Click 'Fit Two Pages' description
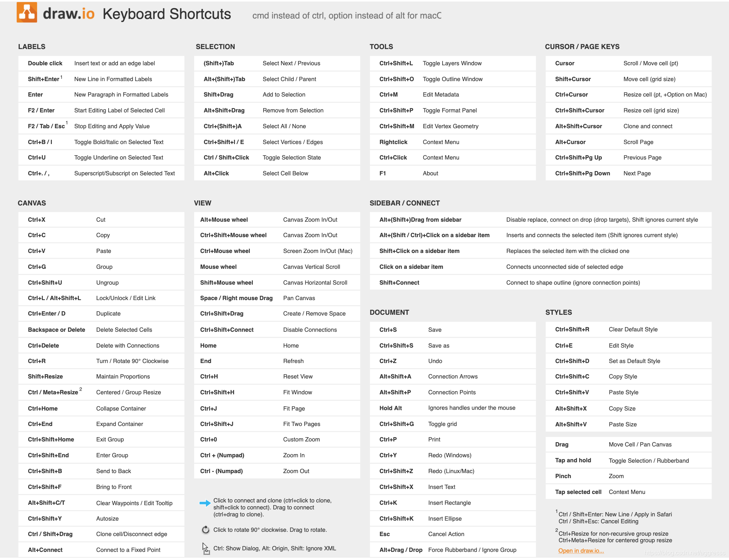The image size is (729, 560). tap(302, 424)
